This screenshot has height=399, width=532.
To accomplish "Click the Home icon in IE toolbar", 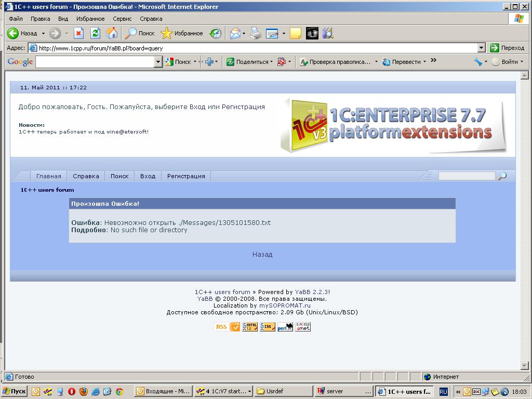I will (x=112, y=33).
